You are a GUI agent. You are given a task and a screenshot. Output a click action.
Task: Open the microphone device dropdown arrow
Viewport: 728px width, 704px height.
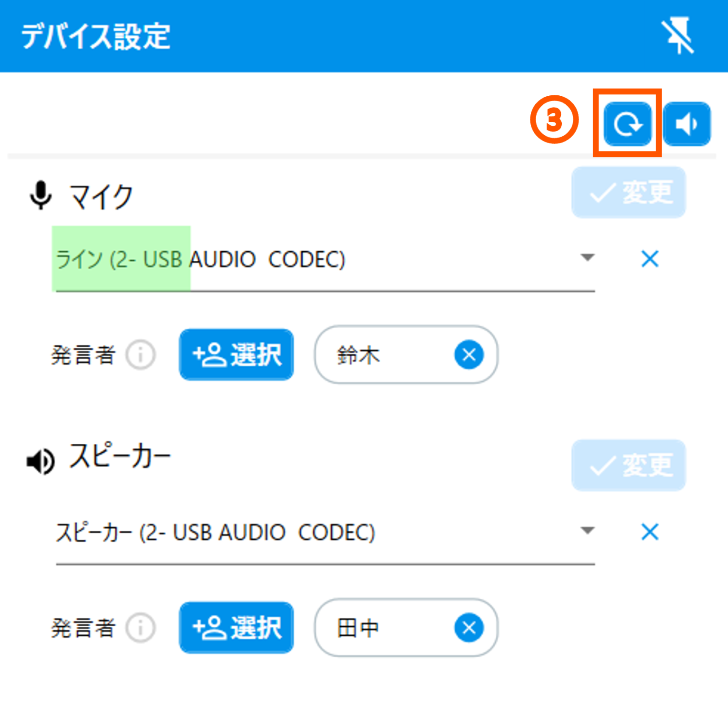(587, 258)
